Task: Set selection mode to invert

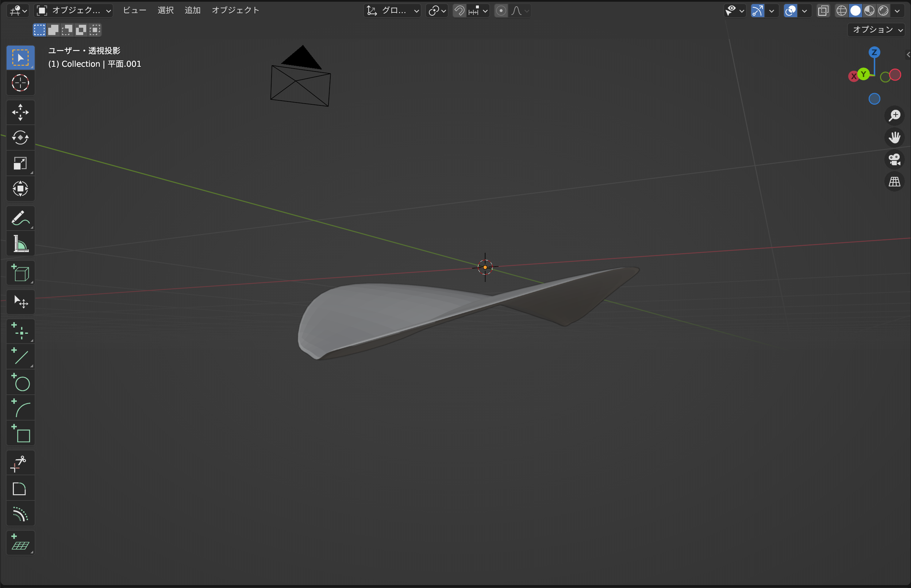Action: pyautogui.click(x=81, y=30)
